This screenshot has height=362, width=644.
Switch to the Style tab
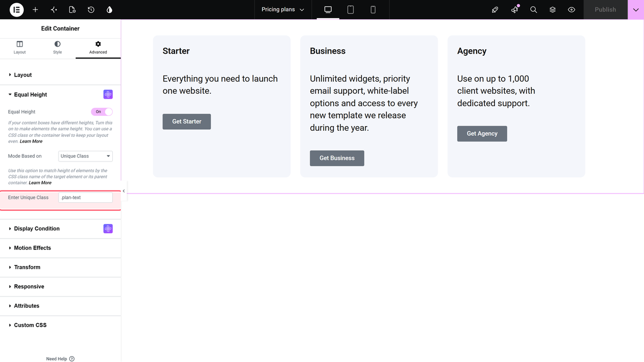[x=57, y=48]
